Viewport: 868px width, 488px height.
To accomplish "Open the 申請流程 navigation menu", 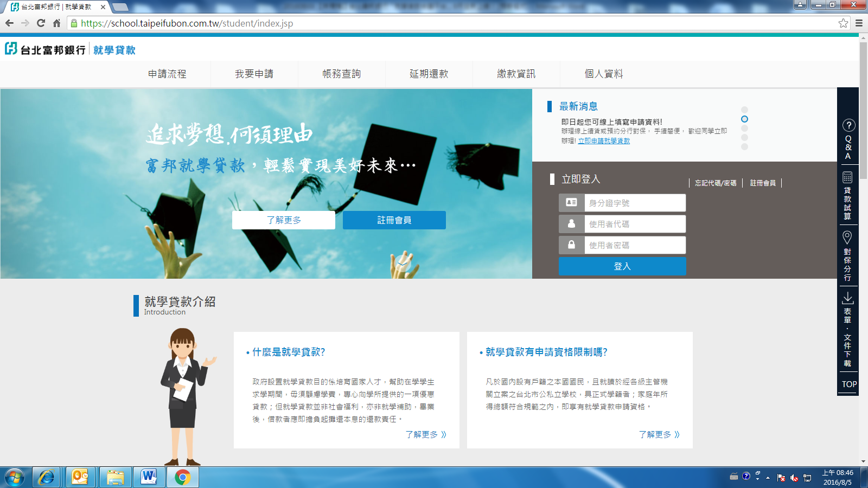I will (167, 74).
